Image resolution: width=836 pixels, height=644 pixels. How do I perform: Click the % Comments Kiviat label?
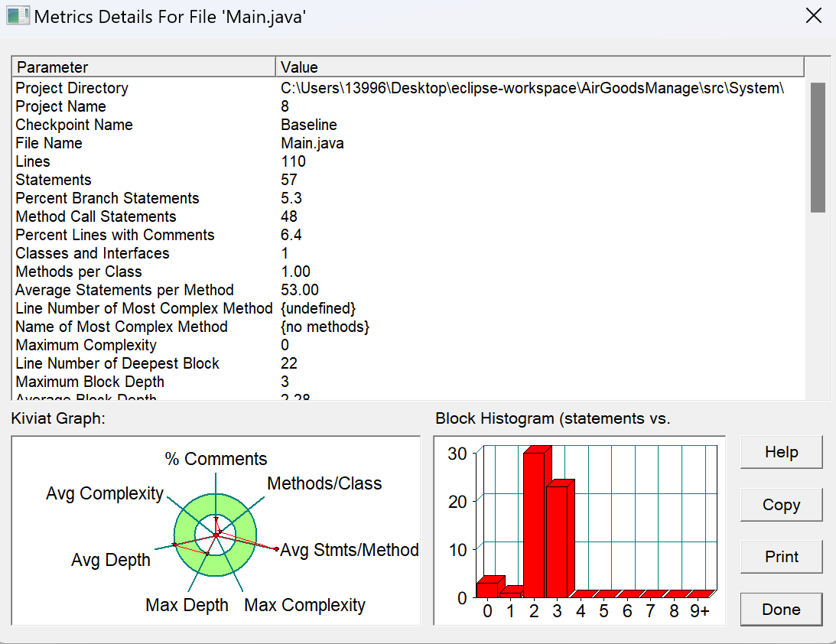[x=216, y=459]
